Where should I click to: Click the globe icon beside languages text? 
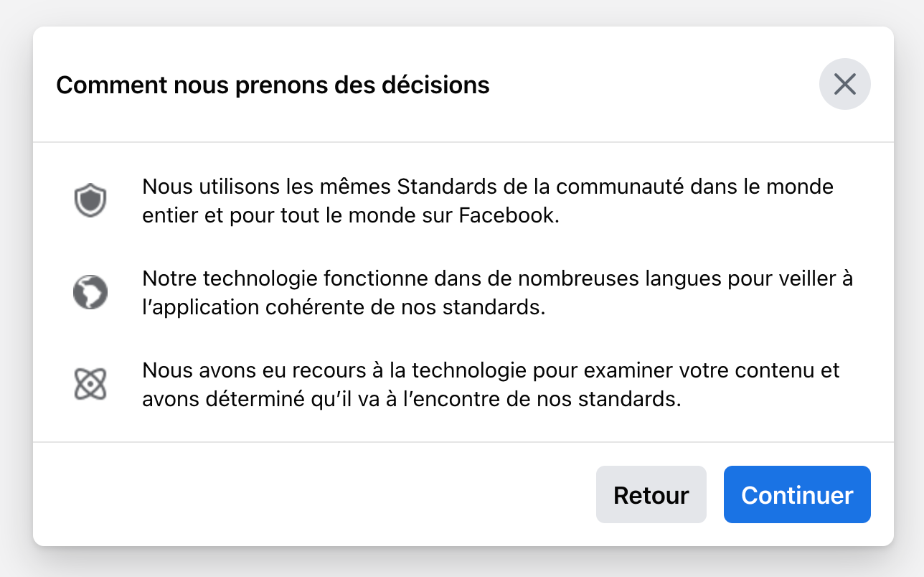90,292
